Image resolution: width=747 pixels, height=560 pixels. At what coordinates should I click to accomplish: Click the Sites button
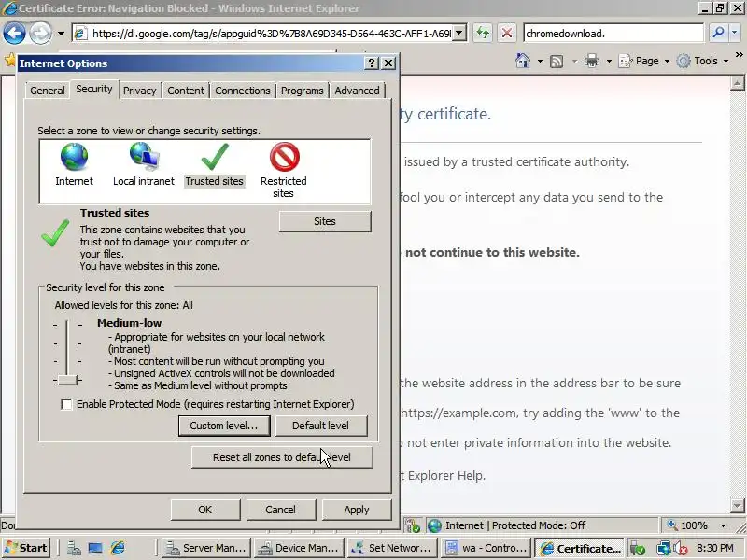325,221
